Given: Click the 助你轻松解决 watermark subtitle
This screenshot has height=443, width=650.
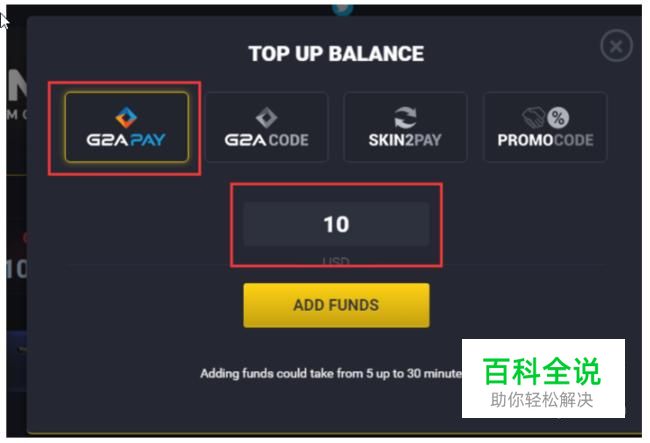Looking at the screenshot, I should [542, 400].
